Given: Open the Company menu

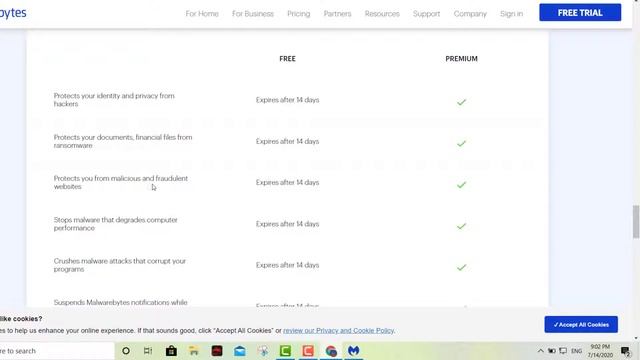Looking at the screenshot, I should tap(470, 13).
